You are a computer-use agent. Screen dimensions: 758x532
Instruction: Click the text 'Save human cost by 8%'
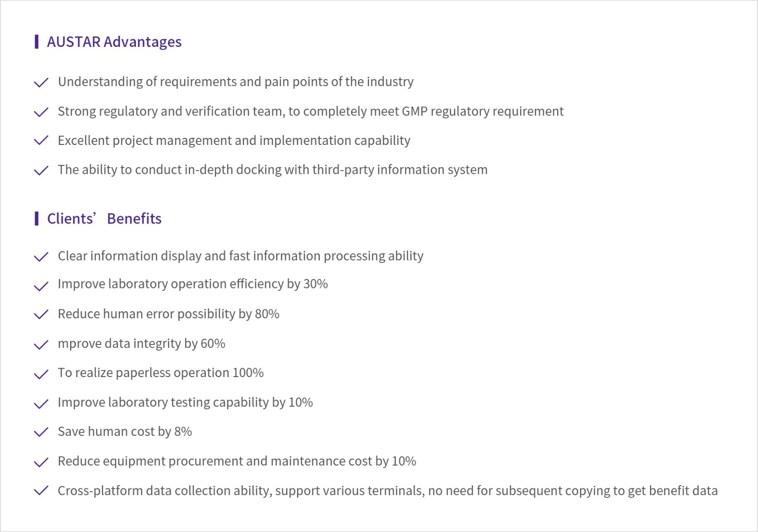click(x=125, y=432)
